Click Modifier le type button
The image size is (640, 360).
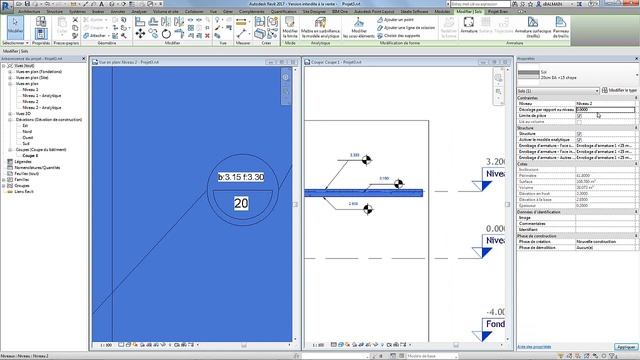619,90
